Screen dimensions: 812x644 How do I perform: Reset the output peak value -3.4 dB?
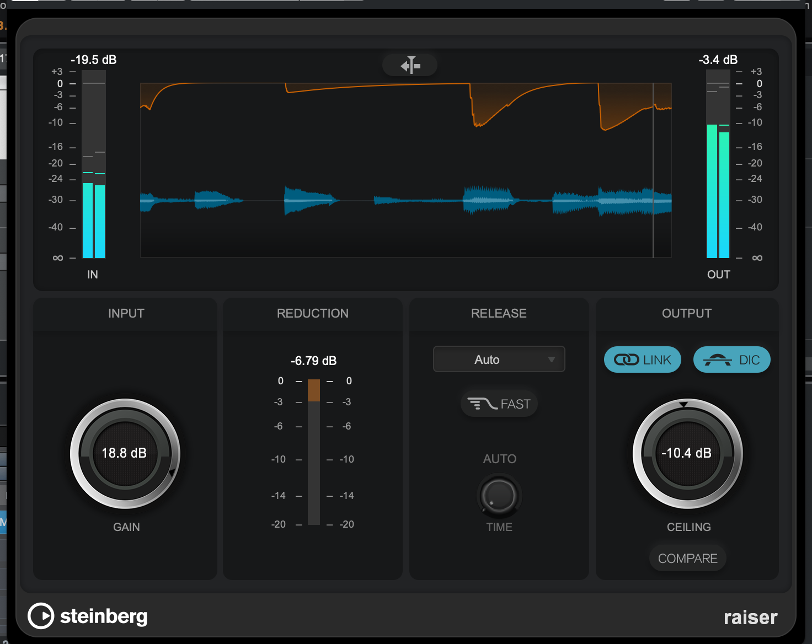(x=718, y=60)
